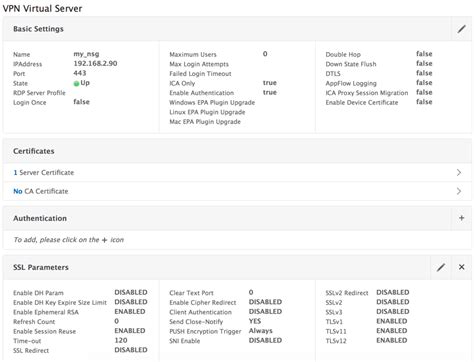Click the Down State Flush label
Screen dimensions: 474x362
pyautogui.click(x=351, y=64)
